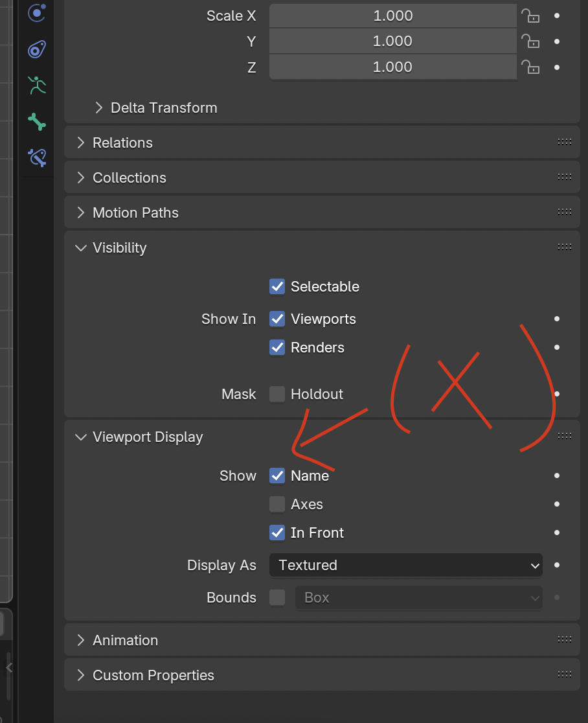Collapse the Viewport Display panel

coord(81,437)
